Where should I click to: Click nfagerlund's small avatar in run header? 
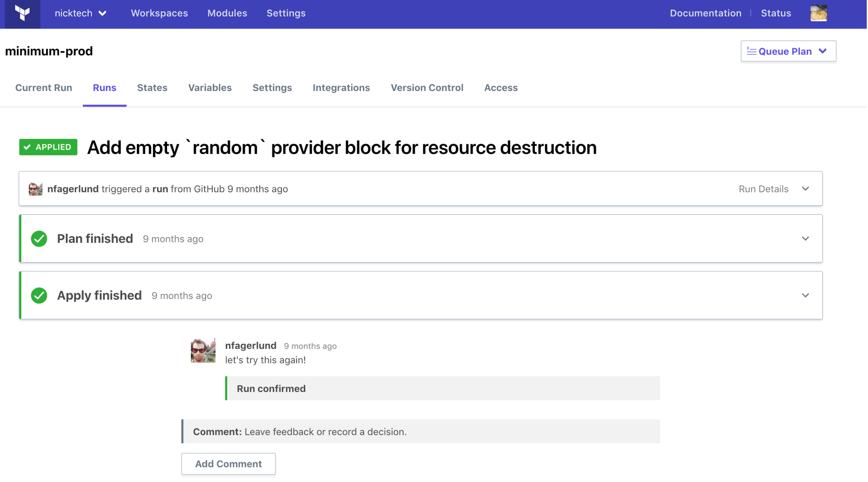click(x=35, y=189)
